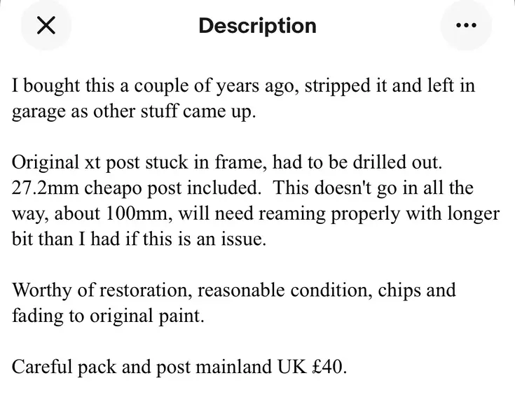Open the three-dot more options menu
Image resolution: width=515 pixels, height=420 pixels.
466,25
